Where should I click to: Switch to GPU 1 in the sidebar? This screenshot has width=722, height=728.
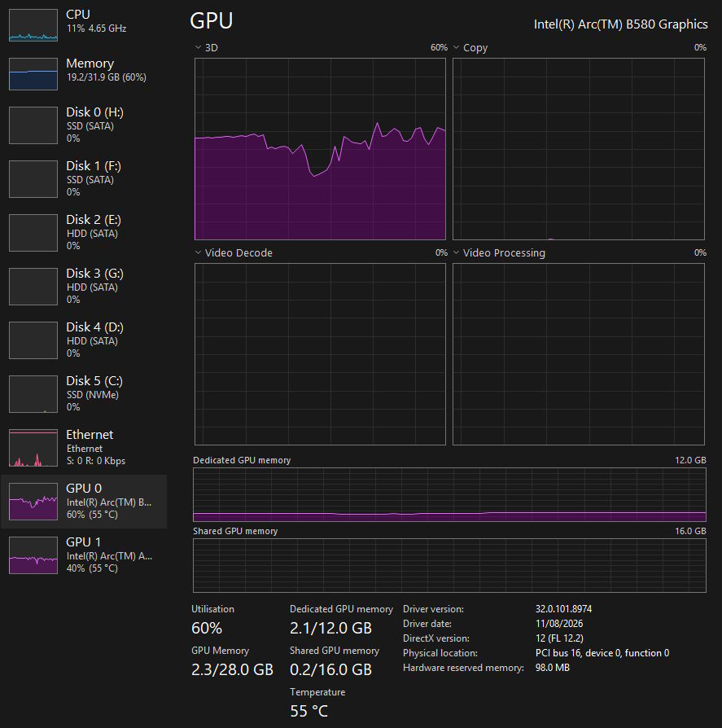84,555
